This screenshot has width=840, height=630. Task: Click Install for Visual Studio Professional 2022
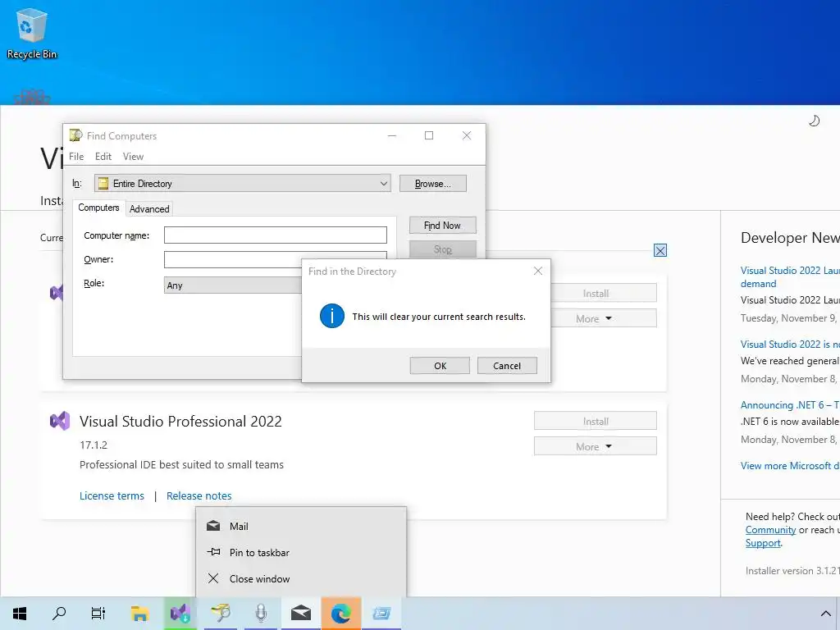tap(596, 421)
